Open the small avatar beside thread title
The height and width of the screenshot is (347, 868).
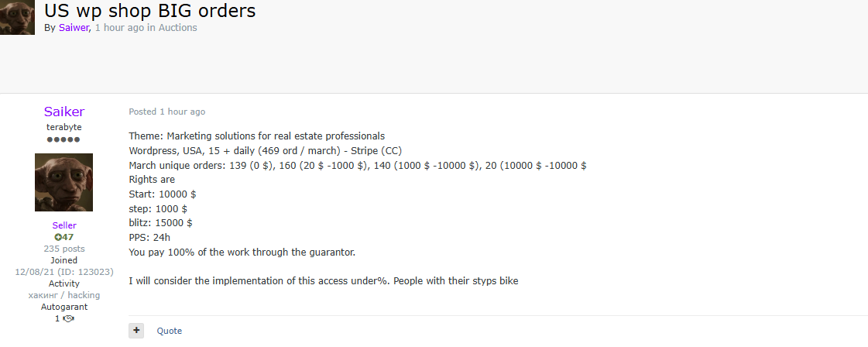[17, 17]
